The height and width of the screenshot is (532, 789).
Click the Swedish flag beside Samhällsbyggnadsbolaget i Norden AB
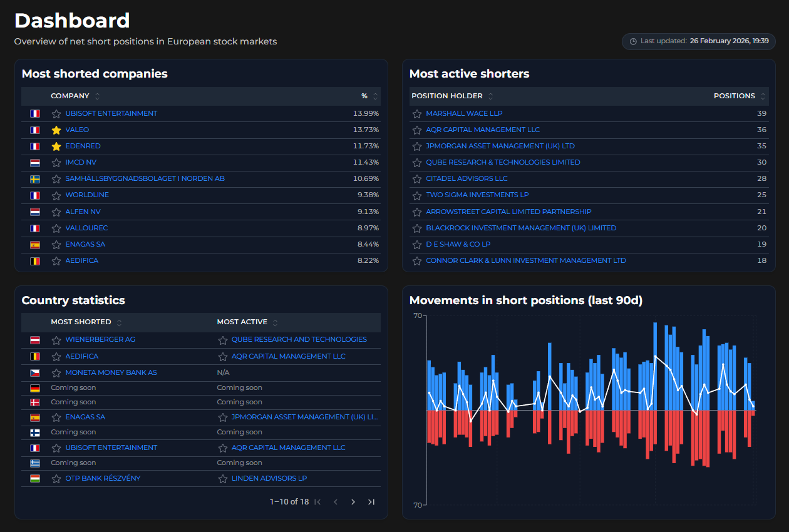click(x=35, y=178)
